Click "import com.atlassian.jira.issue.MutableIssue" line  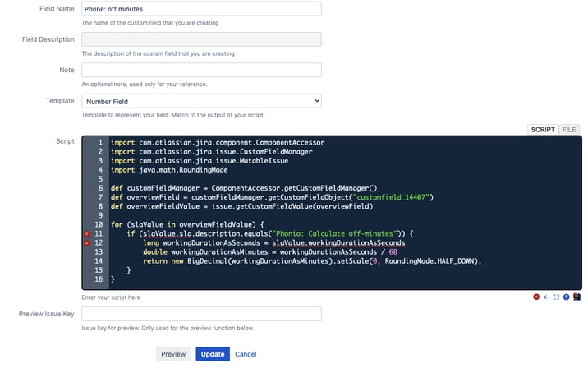(200, 160)
